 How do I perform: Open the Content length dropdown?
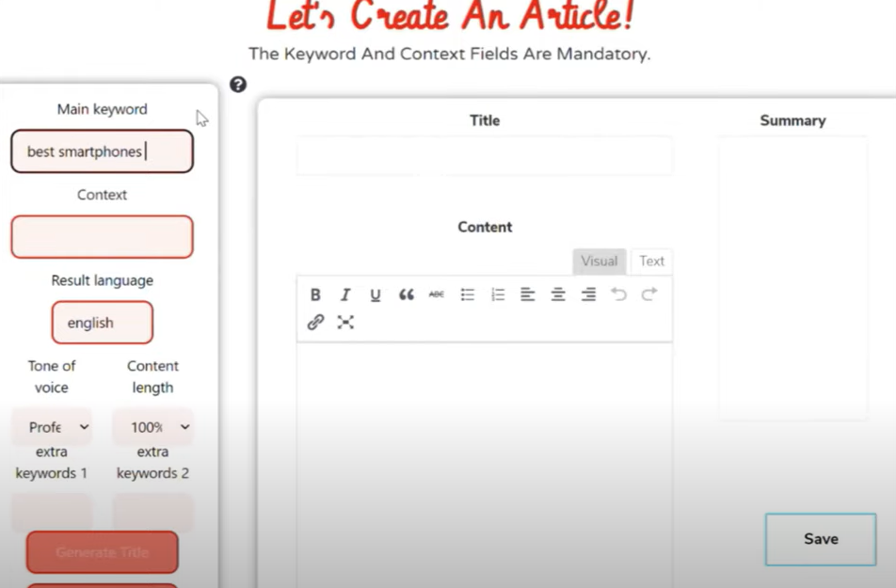[x=153, y=427]
